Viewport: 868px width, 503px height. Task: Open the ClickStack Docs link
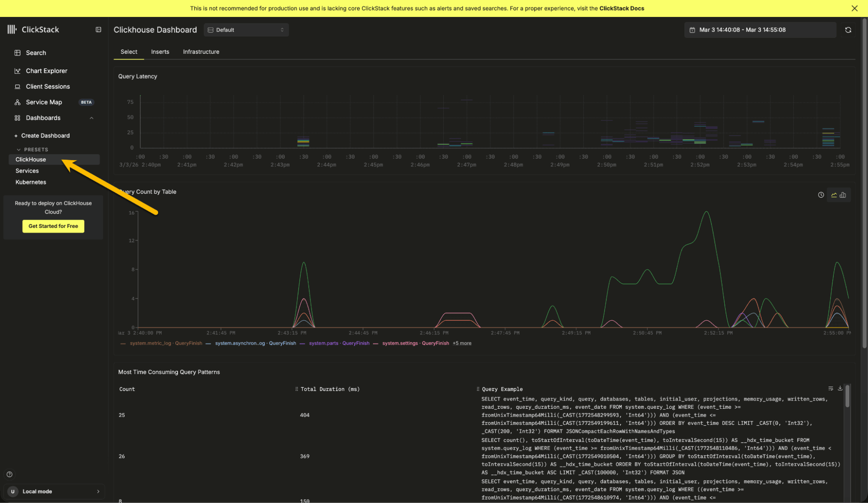621,8
